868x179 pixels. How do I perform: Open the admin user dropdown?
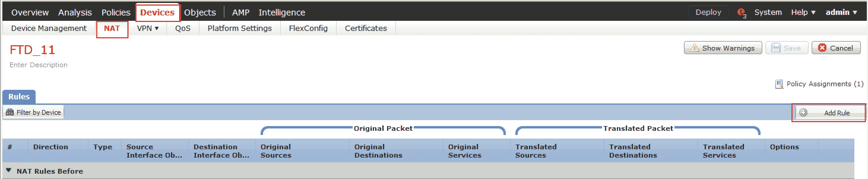pos(841,12)
